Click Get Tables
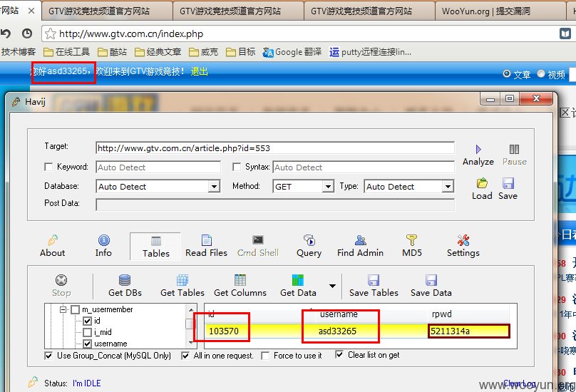The image size is (576, 392). [x=182, y=286]
